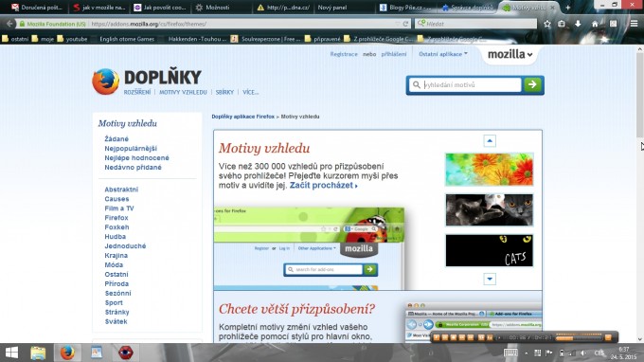Switch to Jak povolit coo... tab

pyautogui.click(x=161, y=8)
